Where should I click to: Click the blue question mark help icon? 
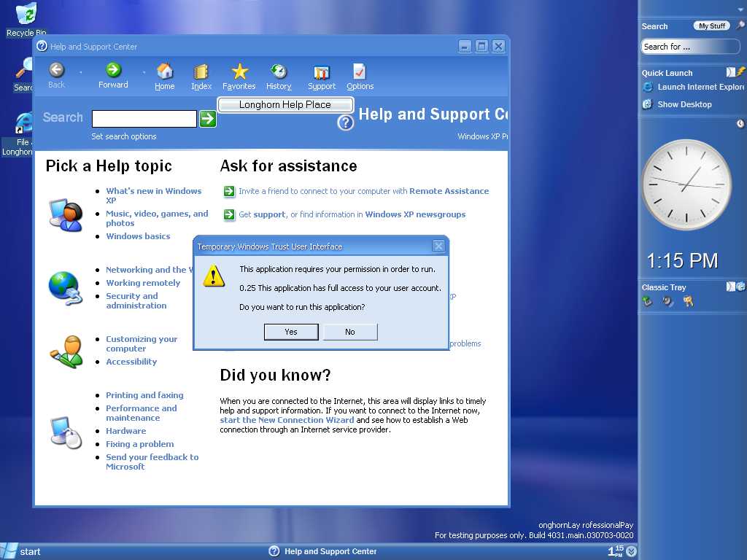pos(345,122)
